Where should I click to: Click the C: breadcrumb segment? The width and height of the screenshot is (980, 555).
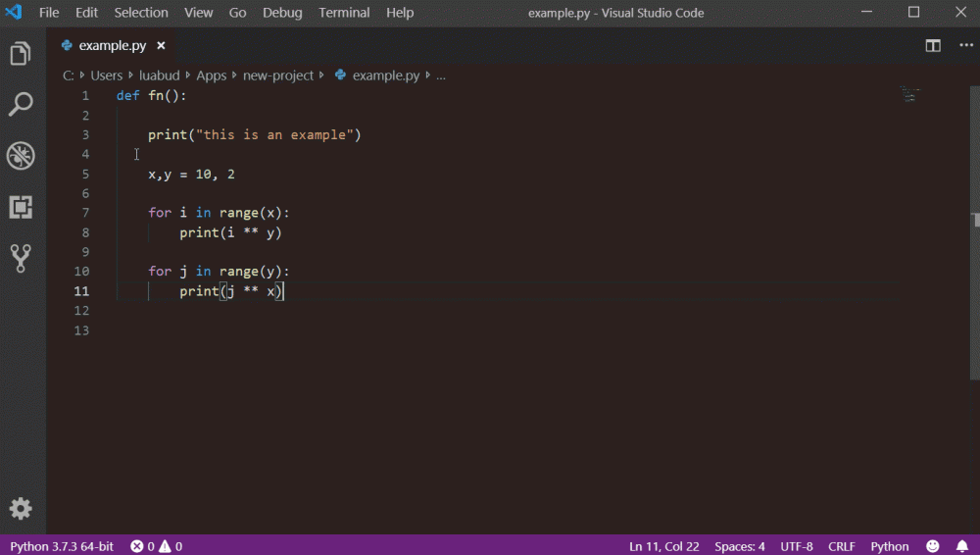[69, 76]
